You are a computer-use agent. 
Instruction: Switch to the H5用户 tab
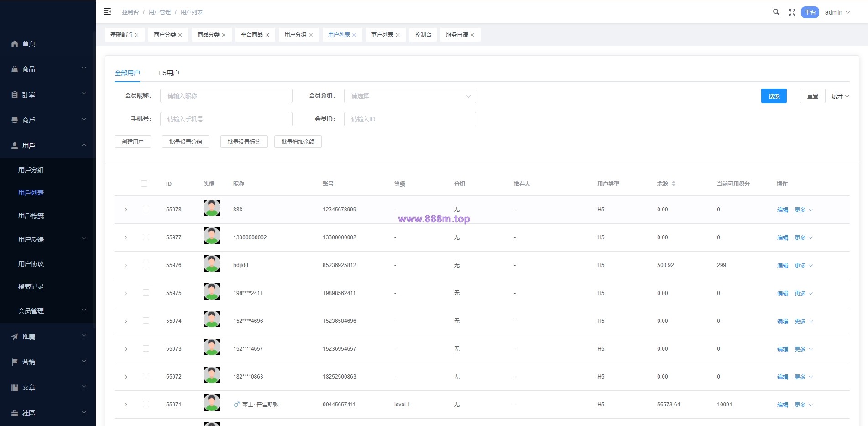[168, 73]
